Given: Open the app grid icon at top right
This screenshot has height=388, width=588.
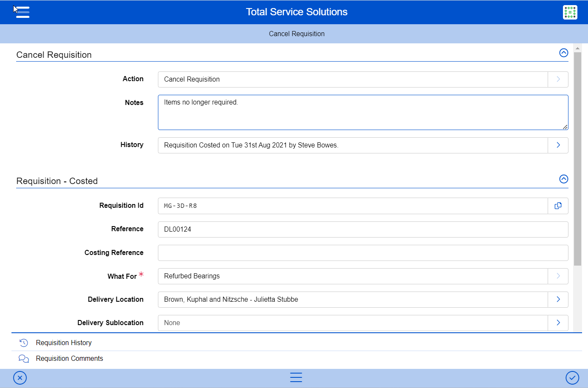Looking at the screenshot, I should click(x=570, y=12).
